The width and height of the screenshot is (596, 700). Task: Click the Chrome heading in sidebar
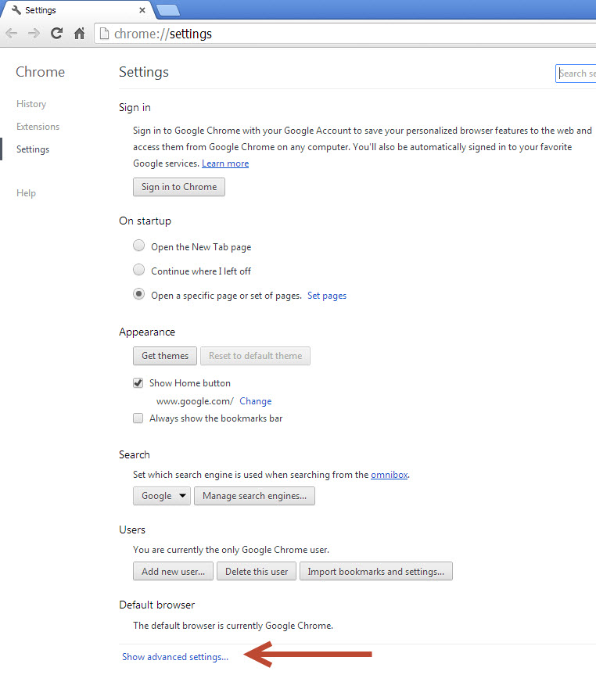[x=40, y=72]
